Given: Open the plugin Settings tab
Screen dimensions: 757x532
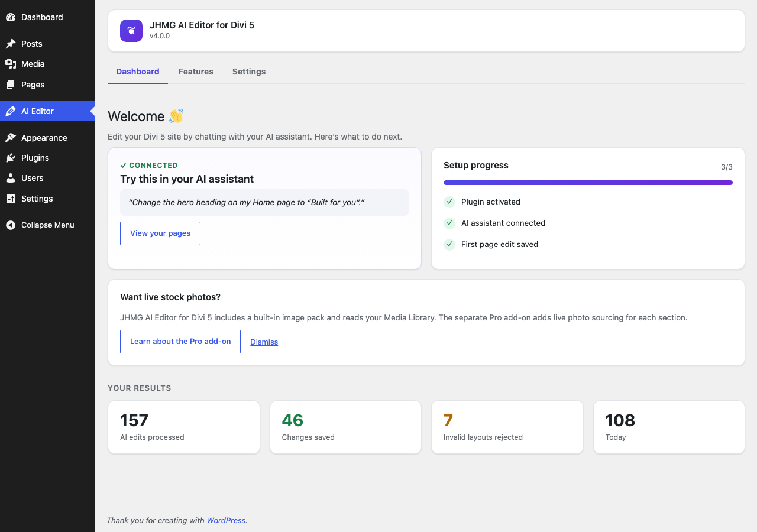Looking at the screenshot, I should (x=249, y=72).
